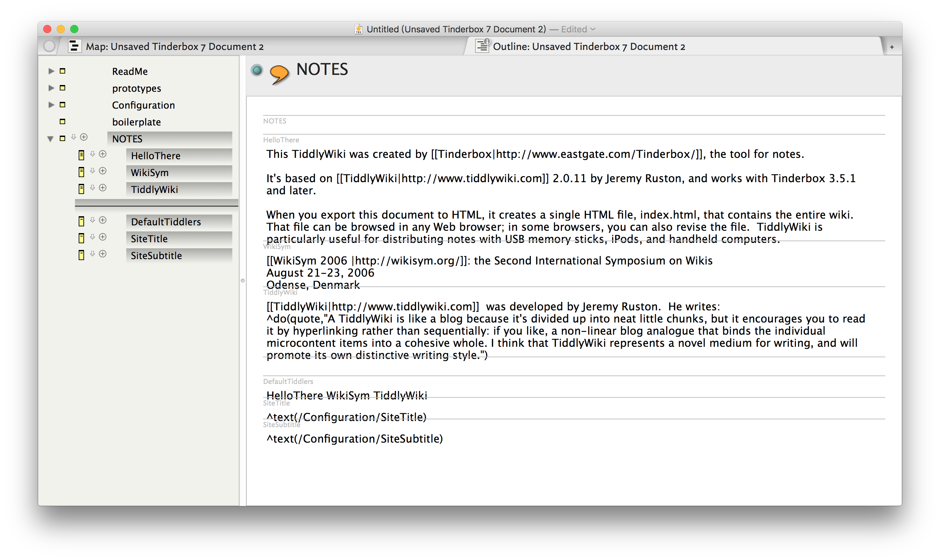This screenshot has height=560, width=940.
Task: Click the circled plus icon beside TiddlyWiki
Action: tap(103, 188)
